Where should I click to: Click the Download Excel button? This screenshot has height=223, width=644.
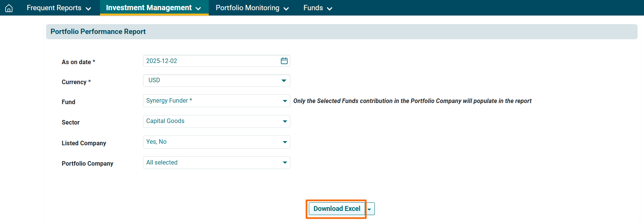point(337,209)
